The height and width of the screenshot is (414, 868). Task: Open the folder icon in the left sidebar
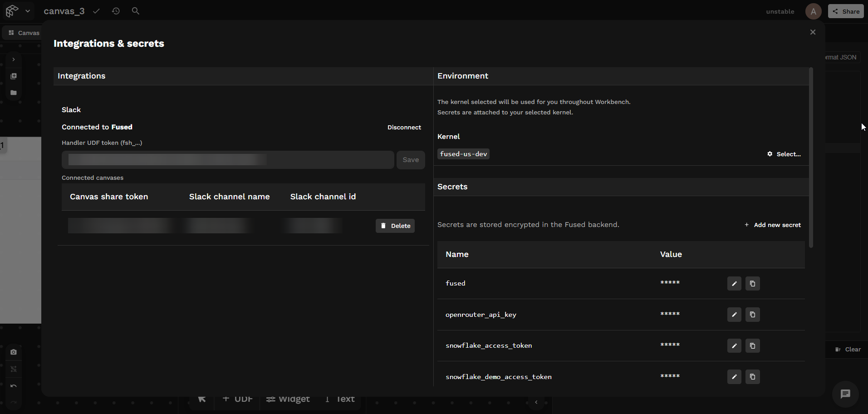tap(13, 93)
